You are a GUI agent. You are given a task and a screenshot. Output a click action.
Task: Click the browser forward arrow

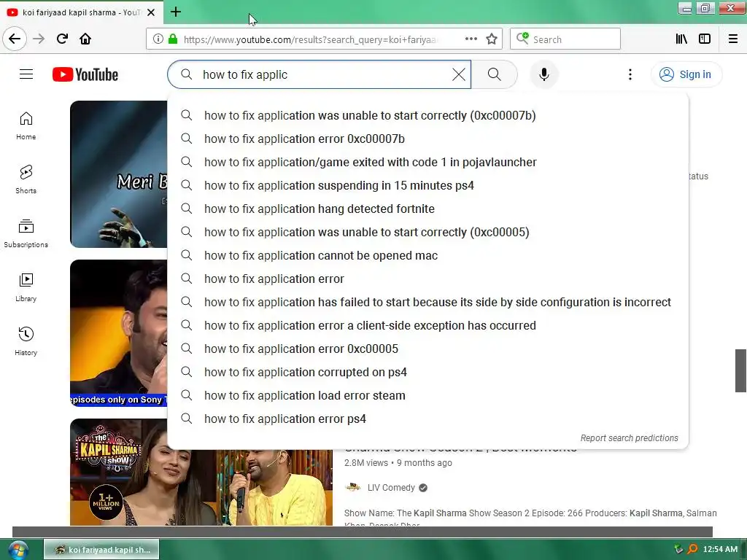pos(39,39)
